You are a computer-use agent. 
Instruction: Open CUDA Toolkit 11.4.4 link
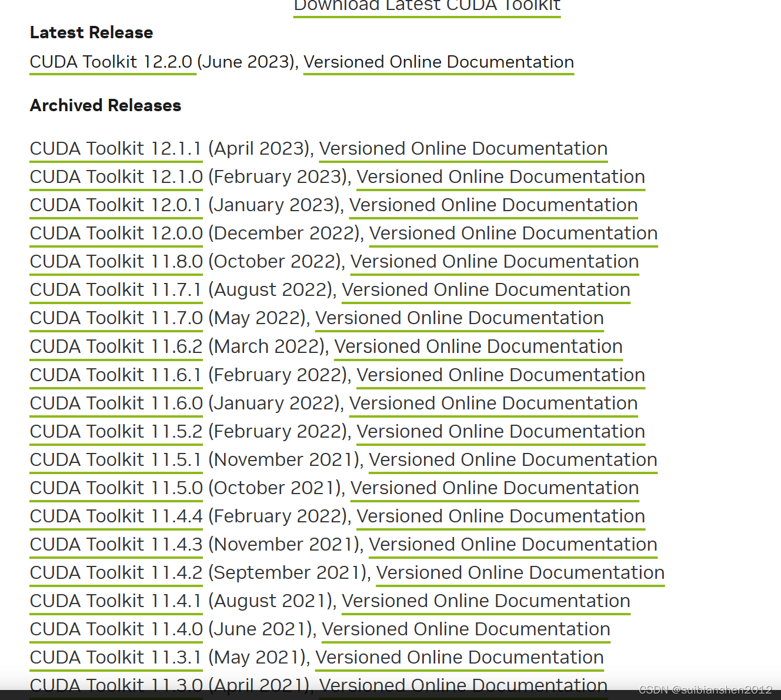(116, 516)
